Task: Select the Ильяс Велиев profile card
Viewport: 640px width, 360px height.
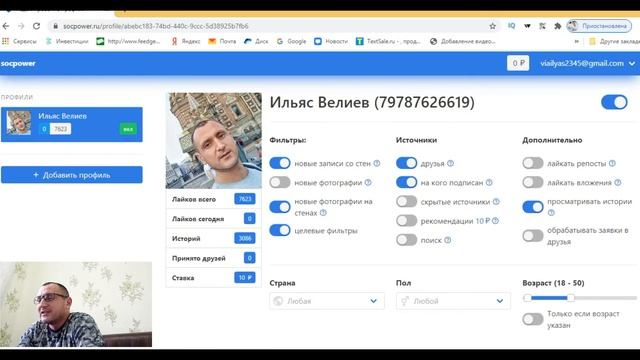Action: [72, 124]
